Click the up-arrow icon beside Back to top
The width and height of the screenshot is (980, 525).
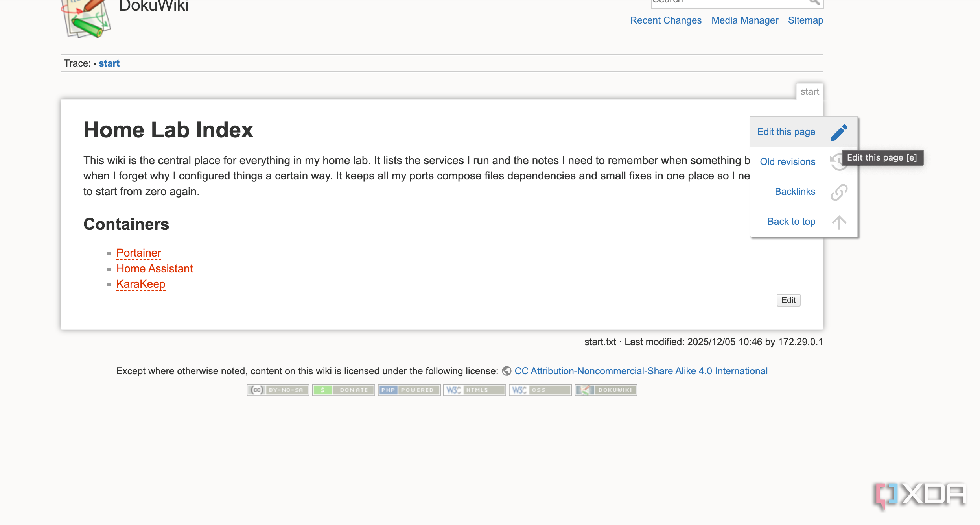coord(839,222)
